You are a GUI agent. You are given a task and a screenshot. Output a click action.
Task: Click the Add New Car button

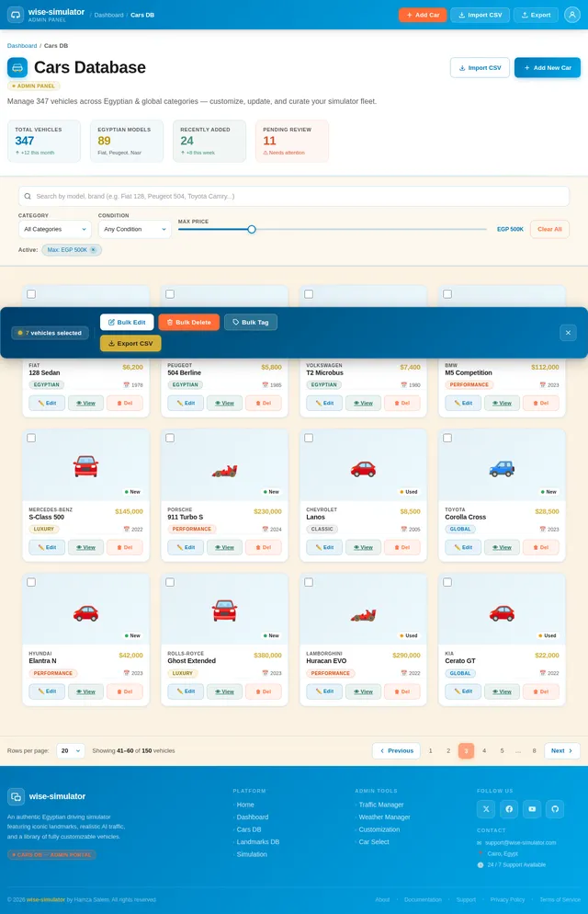click(x=547, y=68)
